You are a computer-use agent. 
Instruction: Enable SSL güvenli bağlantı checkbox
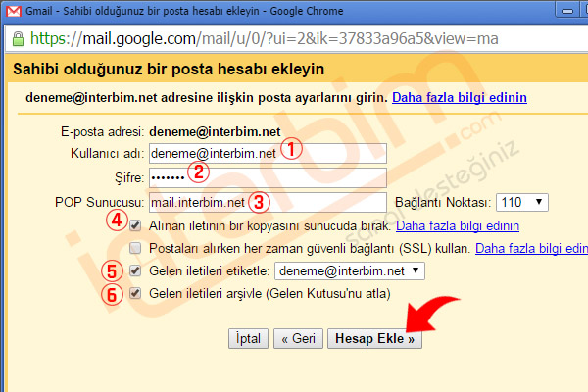pyautogui.click(x=135, y=248)
